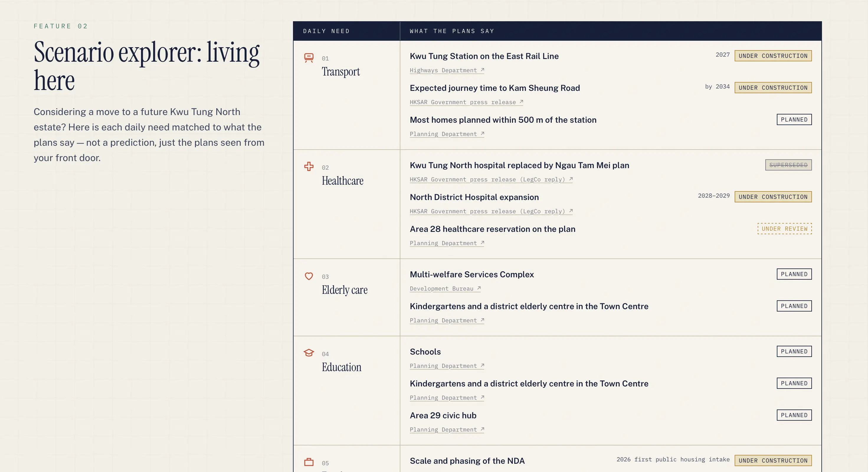Click the Elderly care heart icon

click(309, 276)
